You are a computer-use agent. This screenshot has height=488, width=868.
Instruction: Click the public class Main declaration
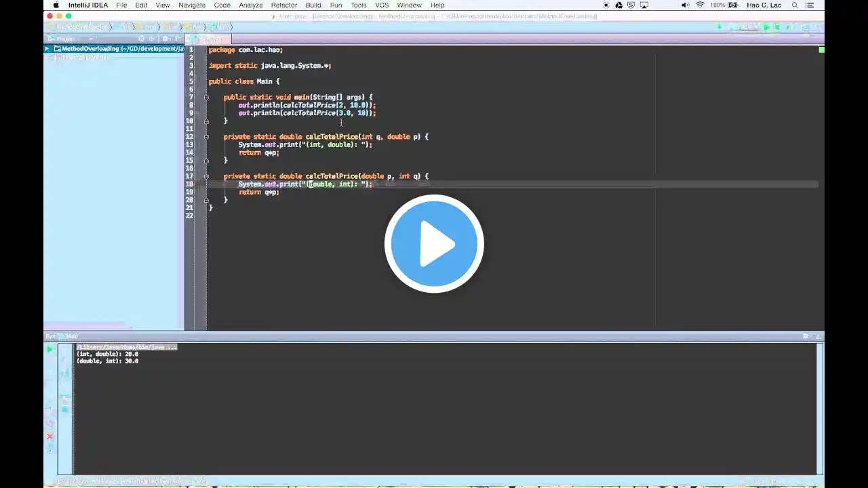click(x=244, y=81)
